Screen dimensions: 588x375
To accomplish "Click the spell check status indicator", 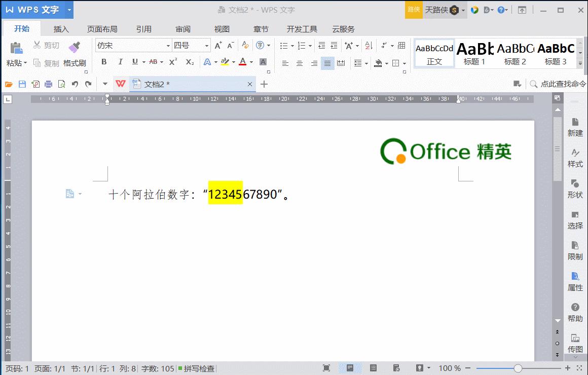I will pyautogui.click(x=197, y=369).
